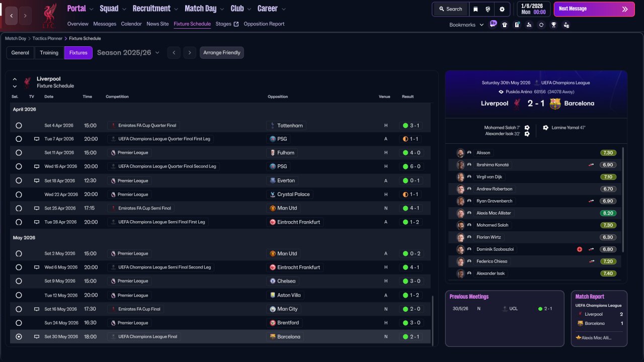The image size is (644, 362).
Task: Expand the Bookmarks dropdown
Action: tap(466, 25)
